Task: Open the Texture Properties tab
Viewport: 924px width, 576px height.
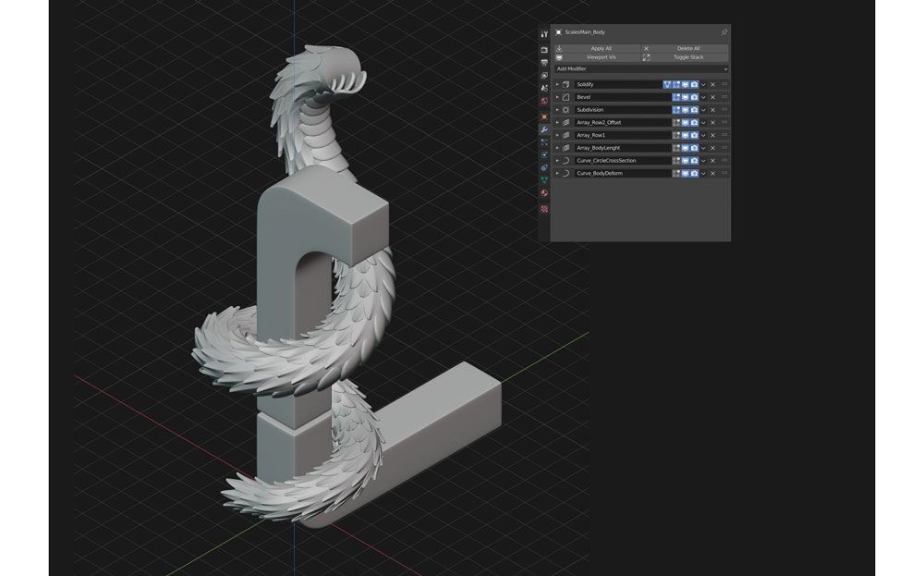Action: pyautogui.click(x=543, y=207)
